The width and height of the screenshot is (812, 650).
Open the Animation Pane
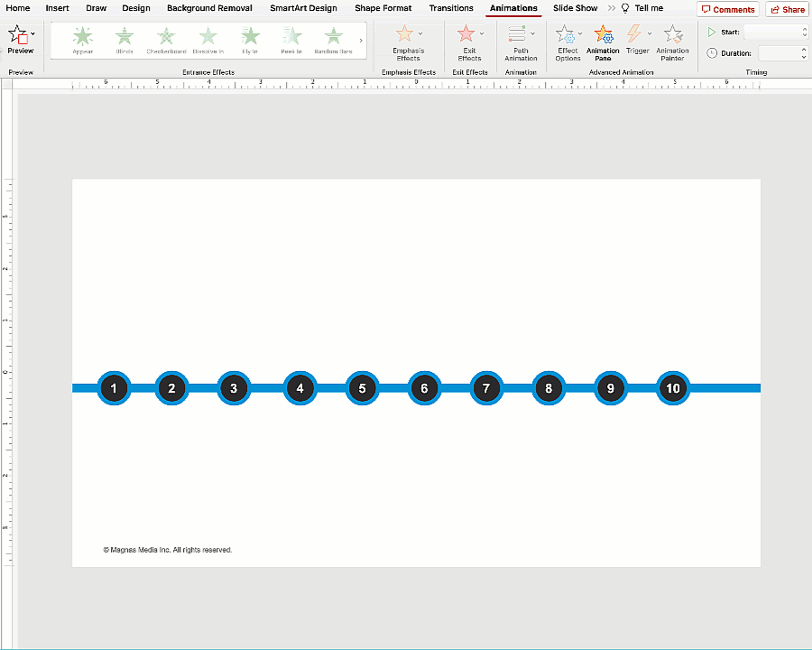(x=603, y=43)
